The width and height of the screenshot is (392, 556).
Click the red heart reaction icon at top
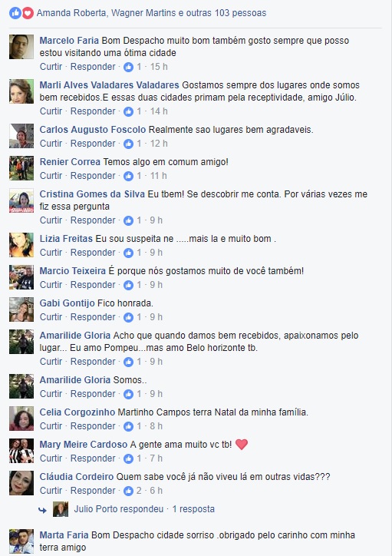[x=28, y=13]
